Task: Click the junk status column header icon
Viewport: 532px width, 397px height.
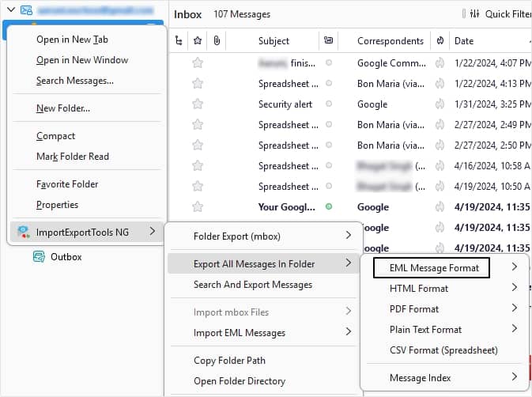Action: [x=440, y=41]
